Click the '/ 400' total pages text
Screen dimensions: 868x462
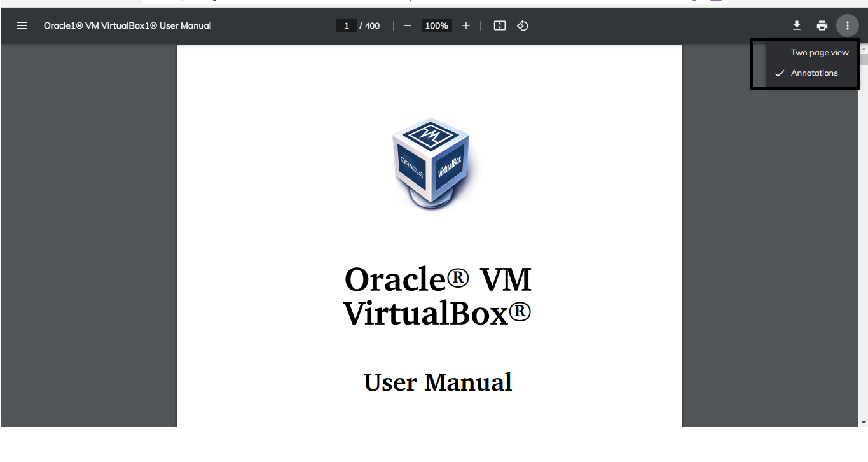[x=369, y=25]
